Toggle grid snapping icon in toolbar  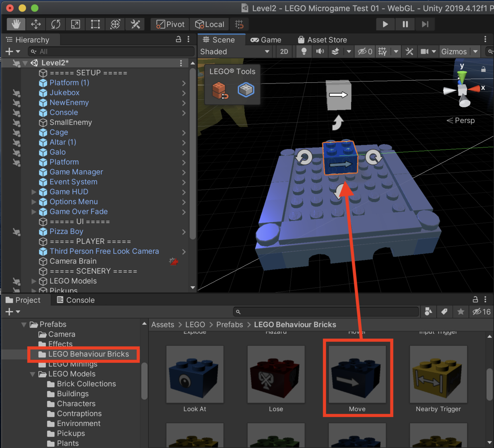(x=239, y=24)
